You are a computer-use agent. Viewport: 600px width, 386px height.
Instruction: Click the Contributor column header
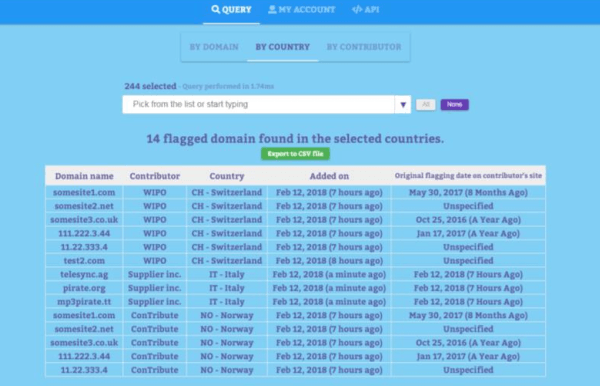(155, 176)
